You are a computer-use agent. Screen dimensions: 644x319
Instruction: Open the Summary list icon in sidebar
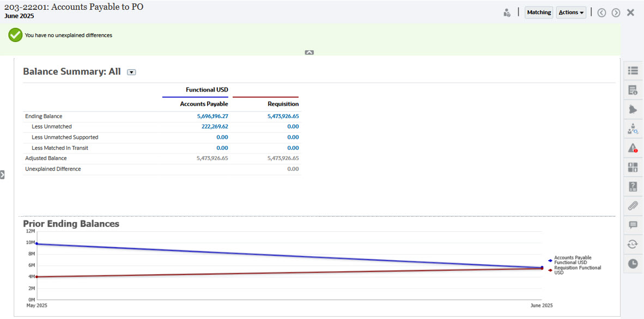click(x=633, y=71)
